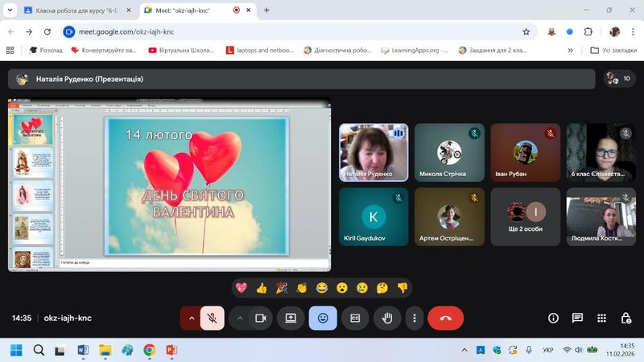Open the Activities panel icon
Viewport: 644px width, 362px height.
601,318
